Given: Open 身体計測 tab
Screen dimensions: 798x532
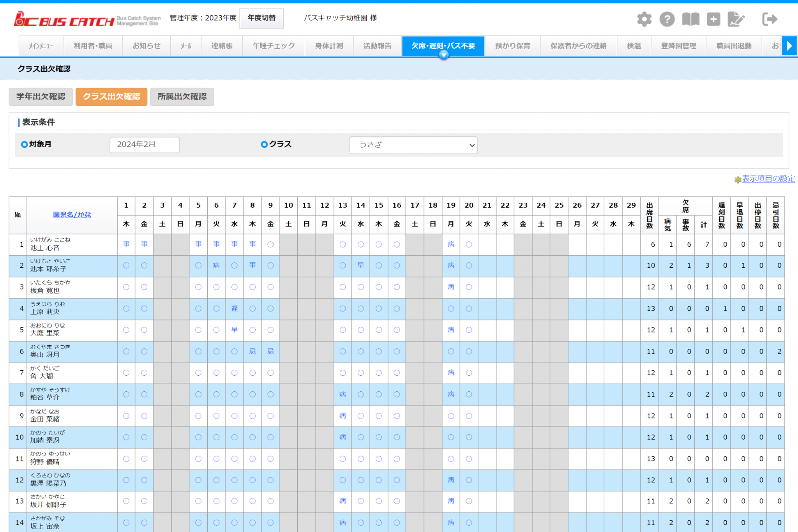Looking at the screenshot, I should click(329, 46).
